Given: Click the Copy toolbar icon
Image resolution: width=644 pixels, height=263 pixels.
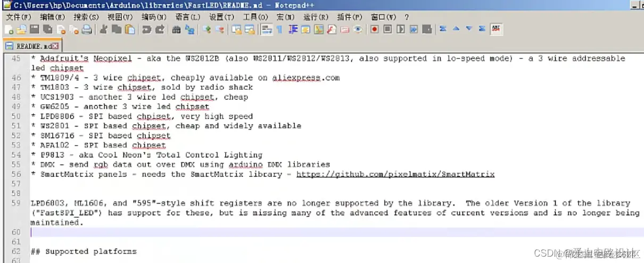Looking at the screenshot, I should (116, 29).
